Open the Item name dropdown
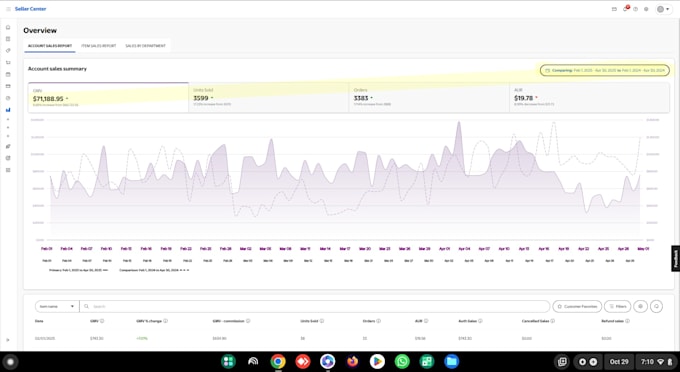Viewport: 680px width, 372px height. [57, 307]
